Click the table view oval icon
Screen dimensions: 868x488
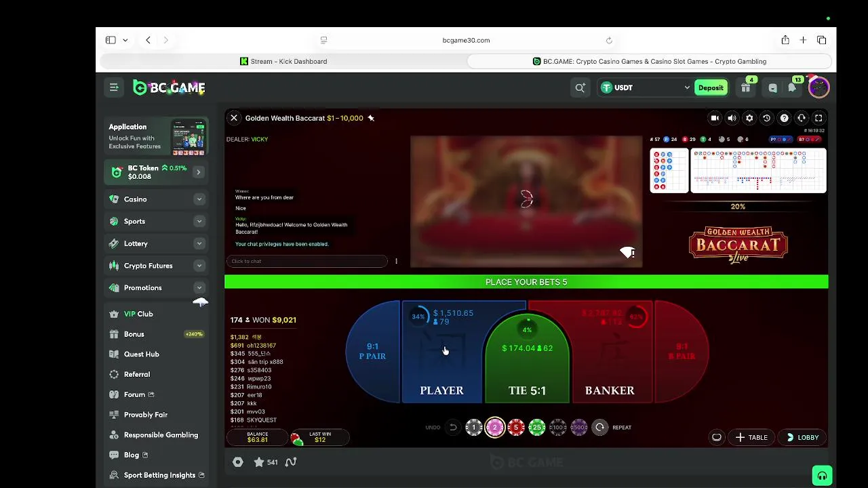pos(717,437)
